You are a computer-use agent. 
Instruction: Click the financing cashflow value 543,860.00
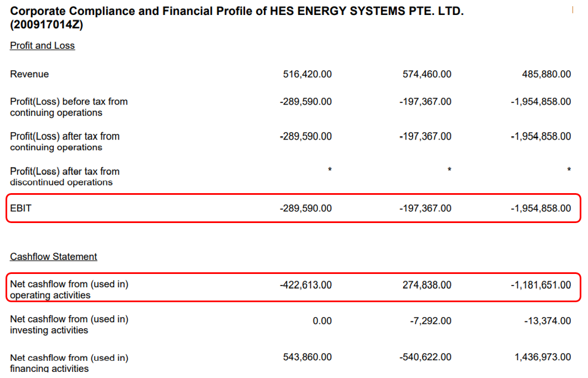click(307, 357)
